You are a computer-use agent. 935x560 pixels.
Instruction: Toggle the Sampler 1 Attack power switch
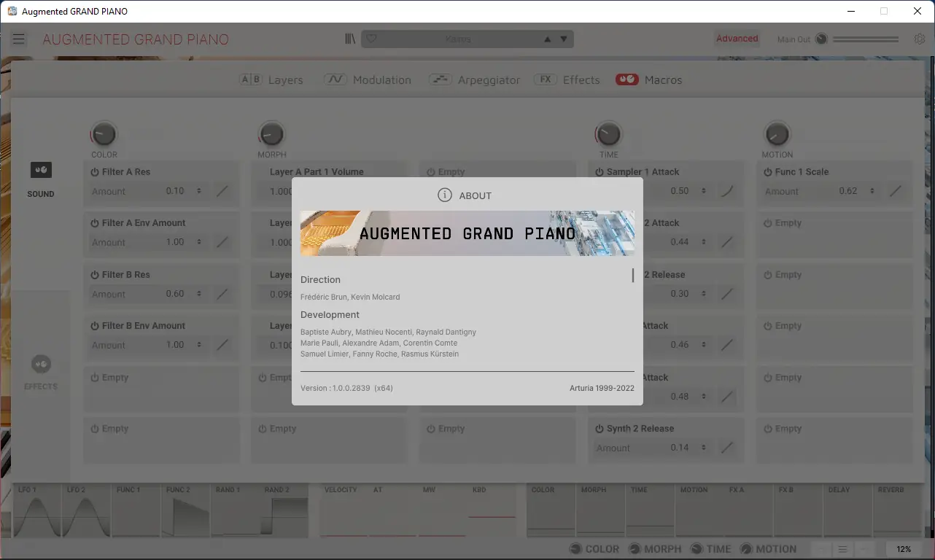599,171
